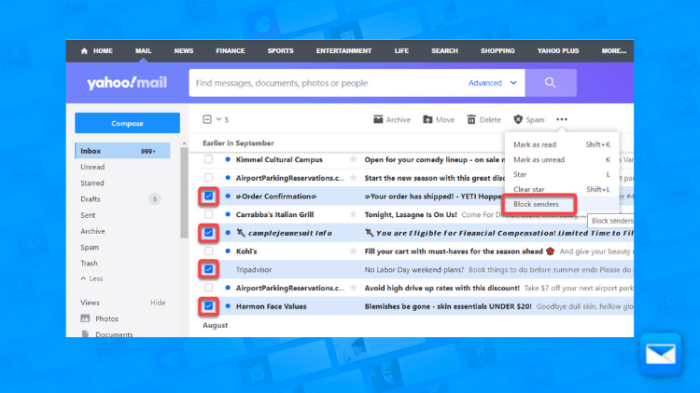Click unread dot on Carrabba's Italian Grill
The height and width of the screenshot is (393, 700).
pyautogui.click(x=228, y=214)
